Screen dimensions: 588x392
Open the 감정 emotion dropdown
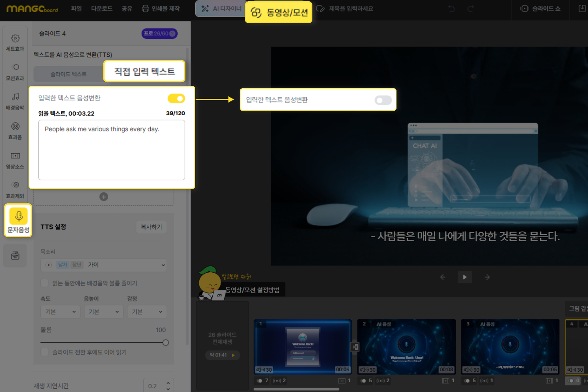tap(147, 312)
